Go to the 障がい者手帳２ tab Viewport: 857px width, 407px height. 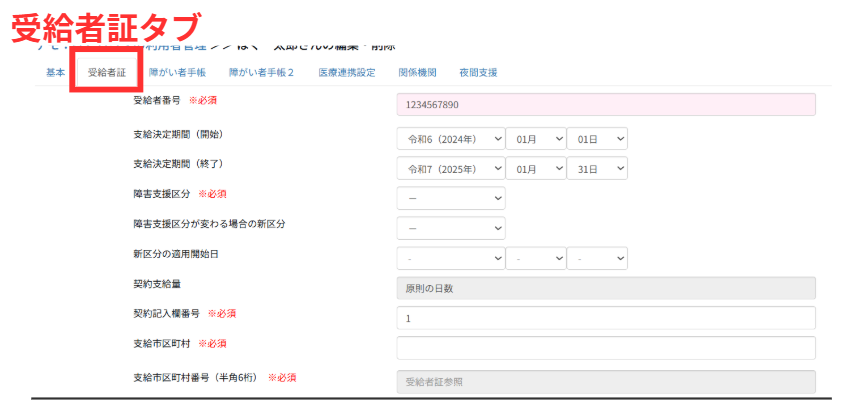click(x=261, y=72)
